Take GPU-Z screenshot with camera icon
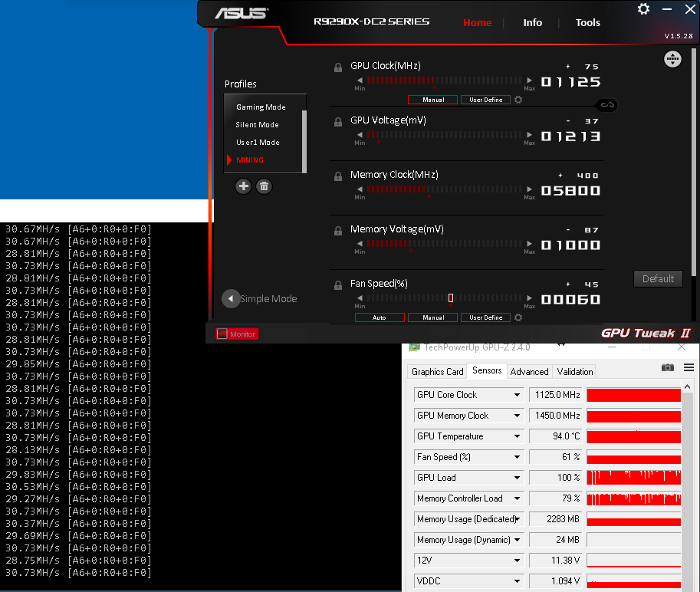 (667, 367)
